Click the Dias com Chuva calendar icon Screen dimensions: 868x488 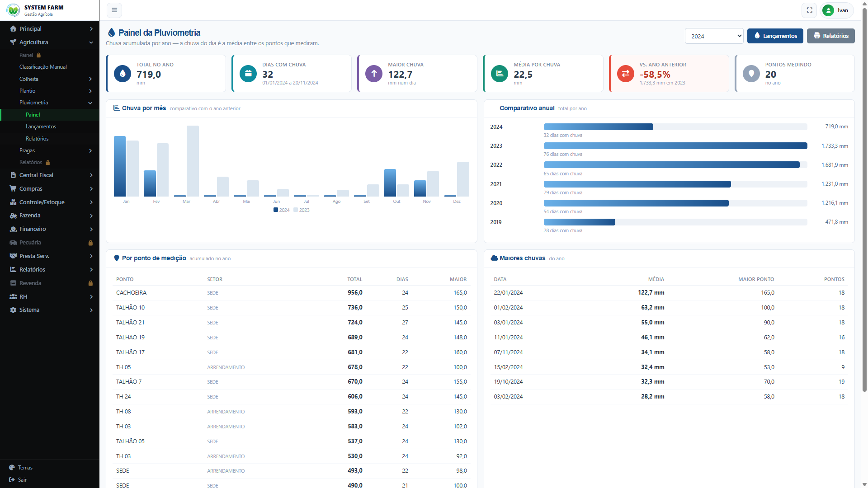pos(248,74)
